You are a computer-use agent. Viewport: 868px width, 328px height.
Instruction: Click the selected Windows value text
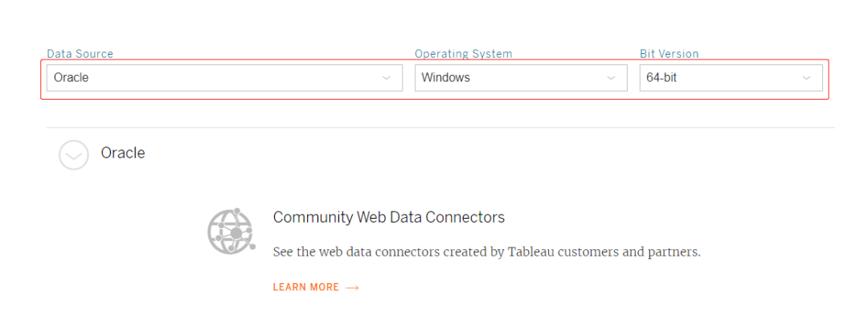(x=445, y=78)
